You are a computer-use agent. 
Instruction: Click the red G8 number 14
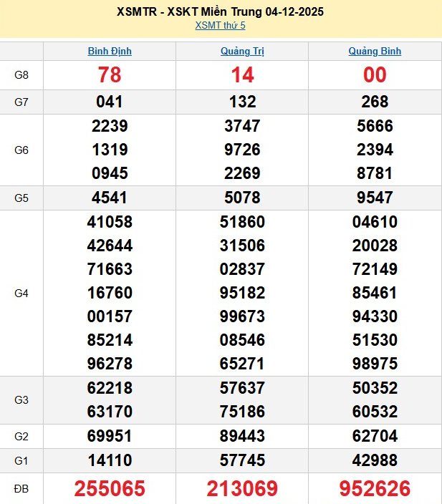point(242,74)
